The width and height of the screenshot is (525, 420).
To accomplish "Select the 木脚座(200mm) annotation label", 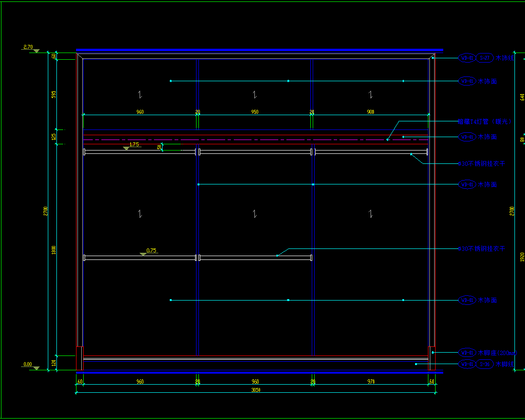I will tap(498, 353).
